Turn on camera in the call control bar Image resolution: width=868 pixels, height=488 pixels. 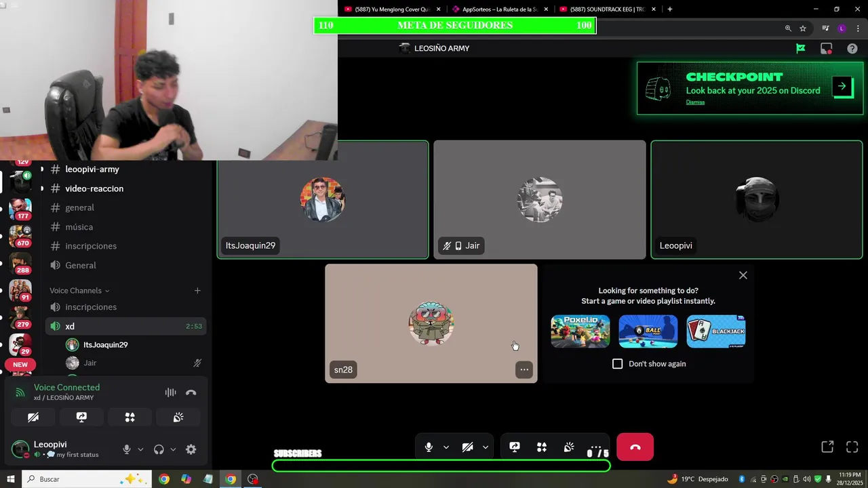(467, 447)
